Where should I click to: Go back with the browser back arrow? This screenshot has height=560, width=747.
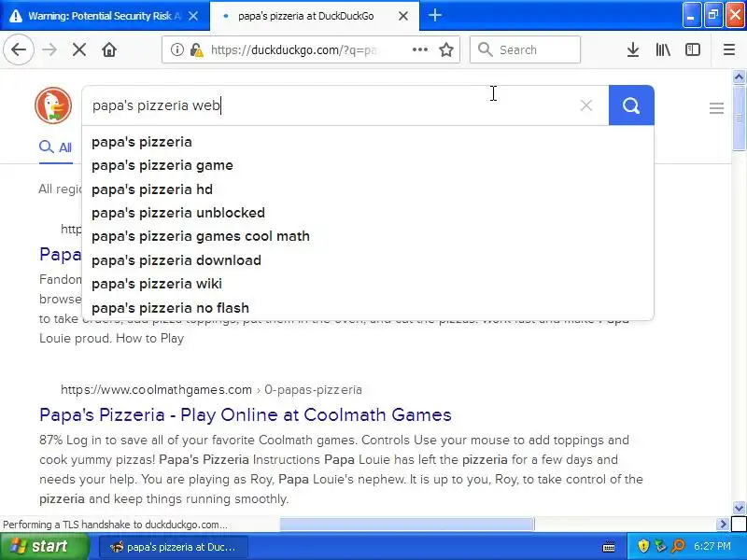[x=19, y=49]
